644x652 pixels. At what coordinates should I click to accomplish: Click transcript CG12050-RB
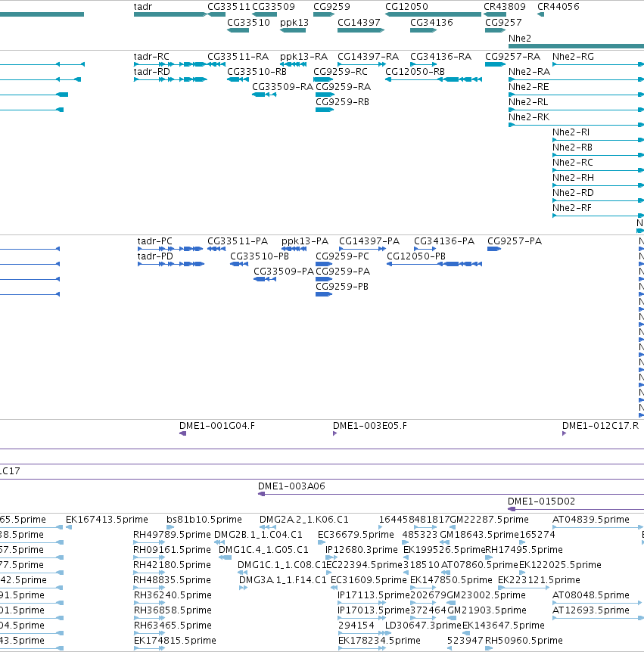coord(415,72)
